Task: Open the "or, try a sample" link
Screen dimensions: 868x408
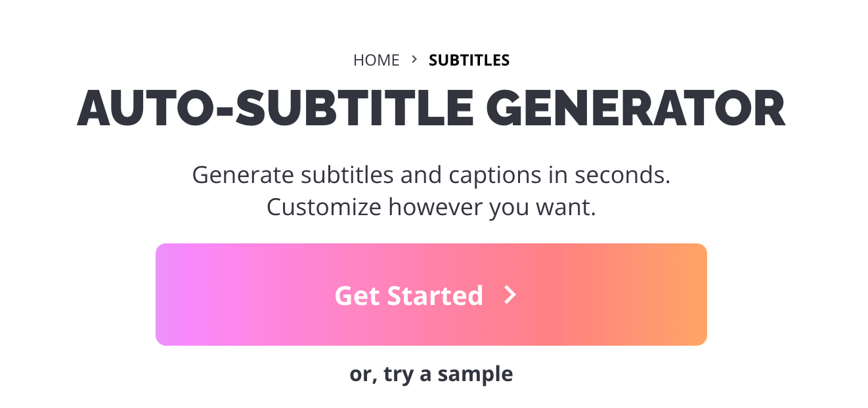Action: tap(431, 374)
